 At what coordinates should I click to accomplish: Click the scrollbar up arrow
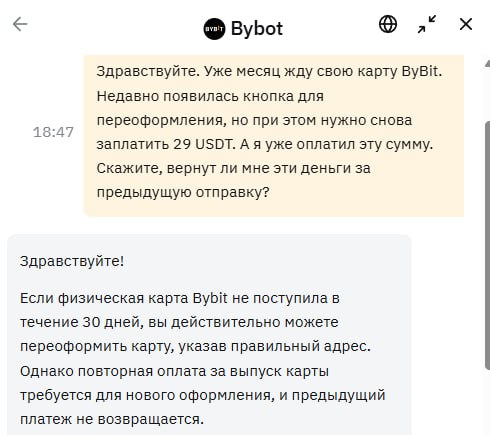487,63
